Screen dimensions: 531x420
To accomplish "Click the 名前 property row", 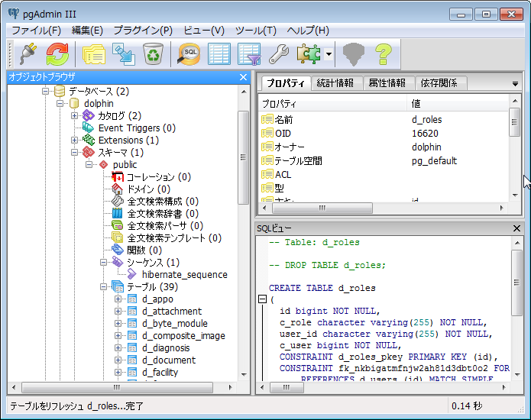I will click(x=384, y=119).
